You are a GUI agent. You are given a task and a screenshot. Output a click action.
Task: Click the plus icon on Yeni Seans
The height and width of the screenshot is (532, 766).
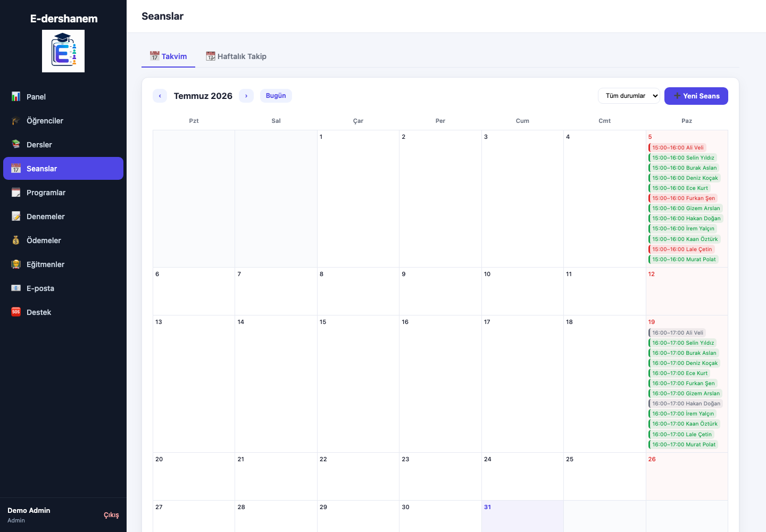pos(677,96)
